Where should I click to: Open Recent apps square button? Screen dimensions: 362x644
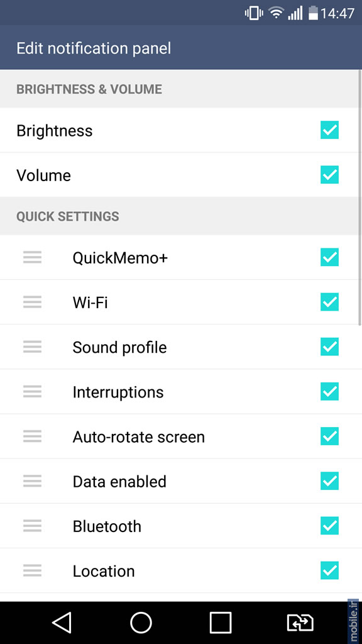[x=221, y=622]
